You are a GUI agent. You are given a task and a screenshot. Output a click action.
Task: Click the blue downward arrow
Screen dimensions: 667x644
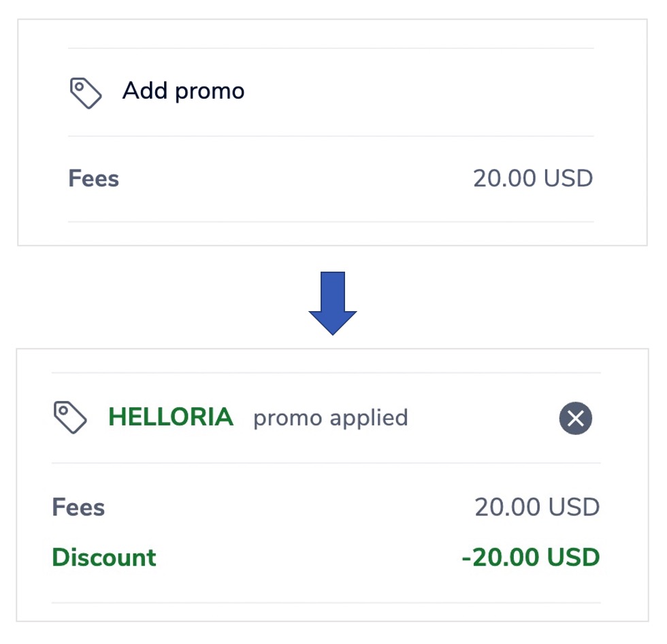332,303
